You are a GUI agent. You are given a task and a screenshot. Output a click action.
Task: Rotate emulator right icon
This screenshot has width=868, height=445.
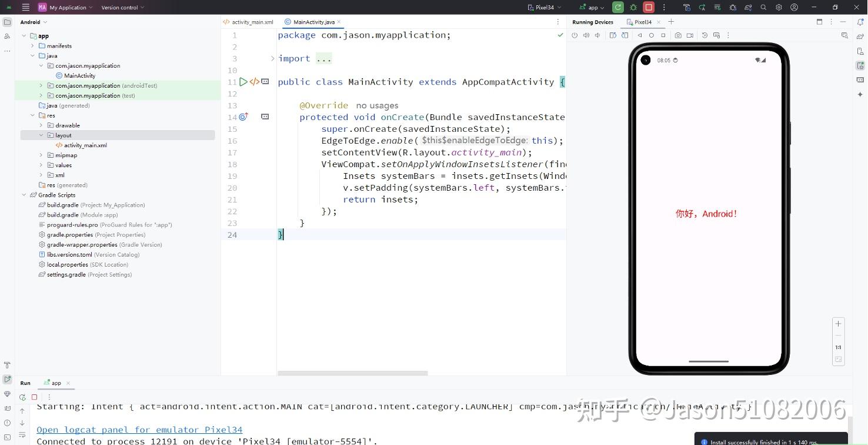coord(625,35)
